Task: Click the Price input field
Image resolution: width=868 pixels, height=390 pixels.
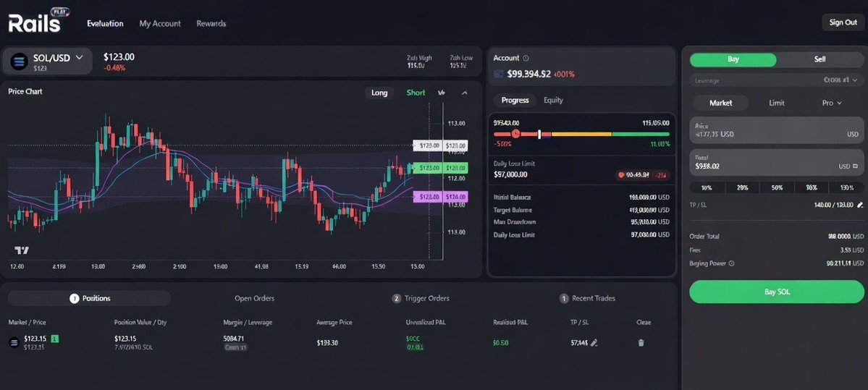Action: [x=776, y=130]
